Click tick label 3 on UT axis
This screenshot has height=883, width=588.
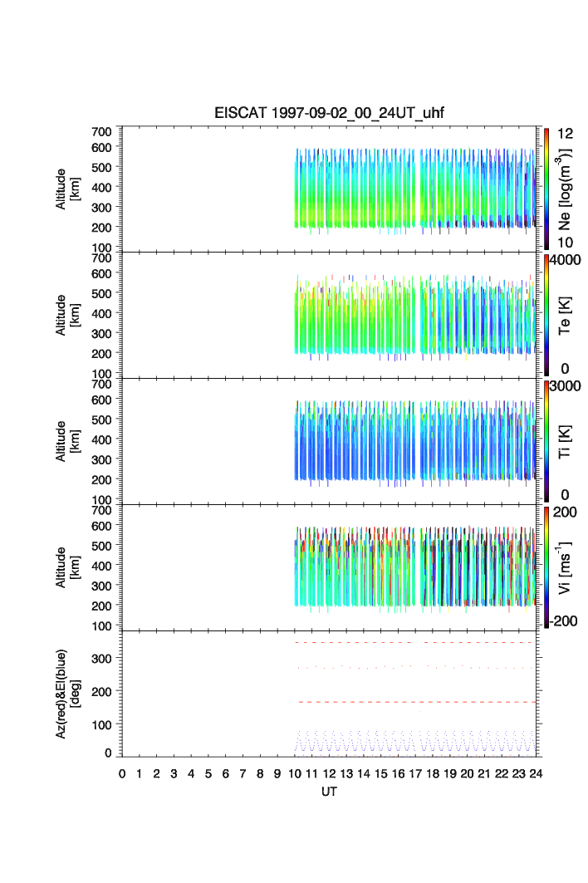pos(174,773)
